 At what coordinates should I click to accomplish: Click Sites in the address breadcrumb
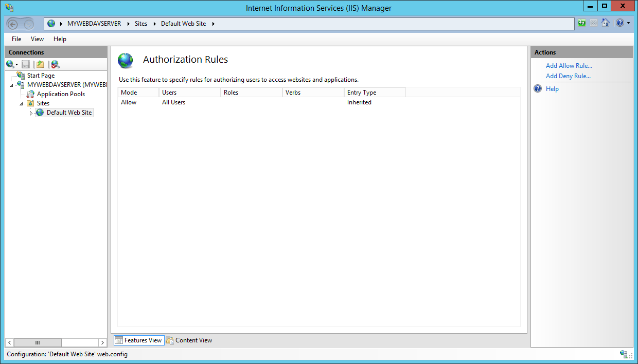pyautogui.click(x=141, y=24)
